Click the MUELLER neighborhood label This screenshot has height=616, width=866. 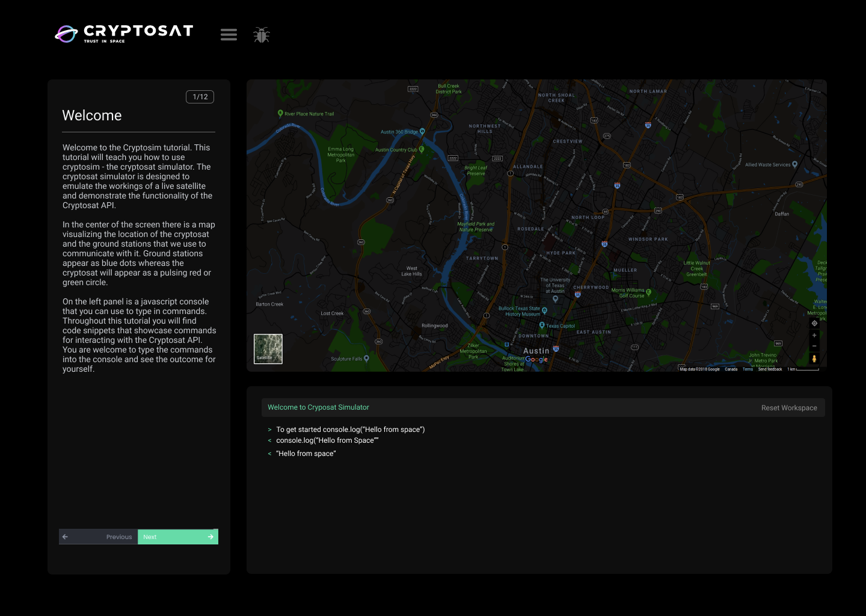click(x=625, y=270)
